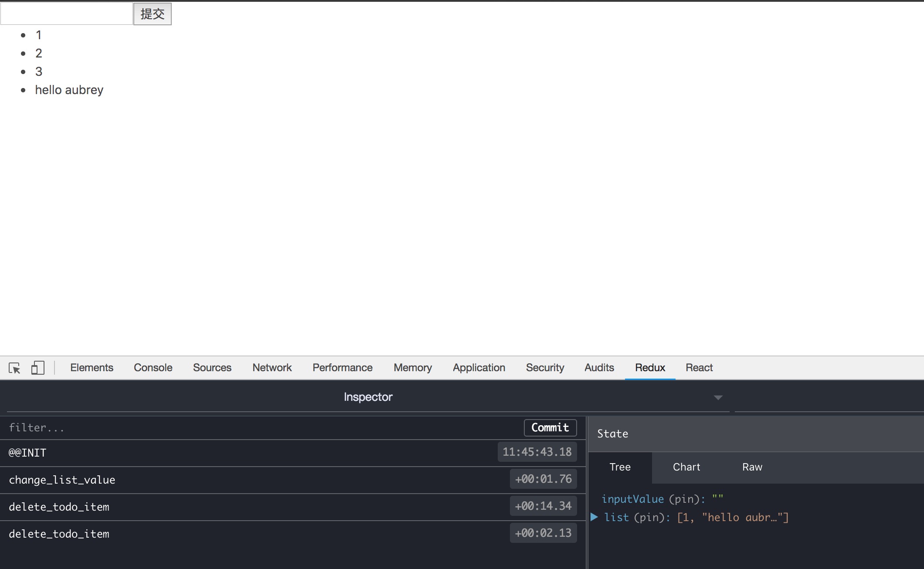Focus the action filter field

(262, 428)
